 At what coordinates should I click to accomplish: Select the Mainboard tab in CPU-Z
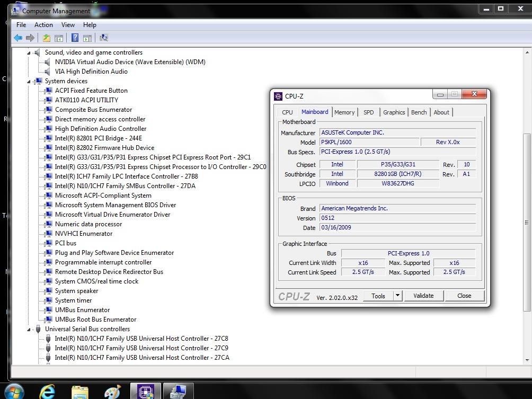[x=315, y=112]
